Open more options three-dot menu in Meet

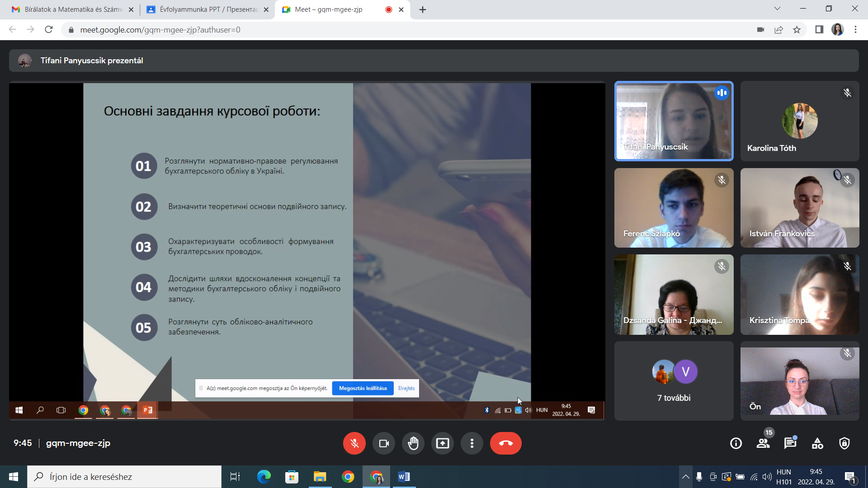472,443
